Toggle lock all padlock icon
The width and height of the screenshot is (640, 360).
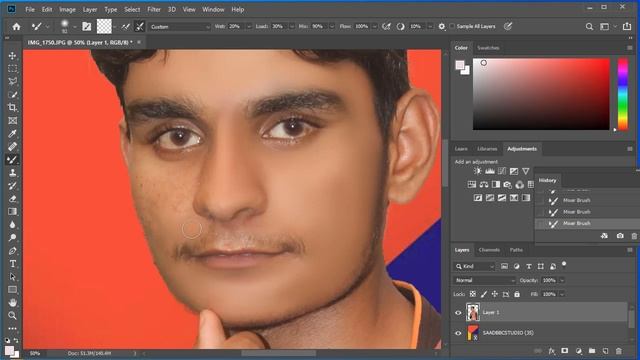(x=517, y=294)
